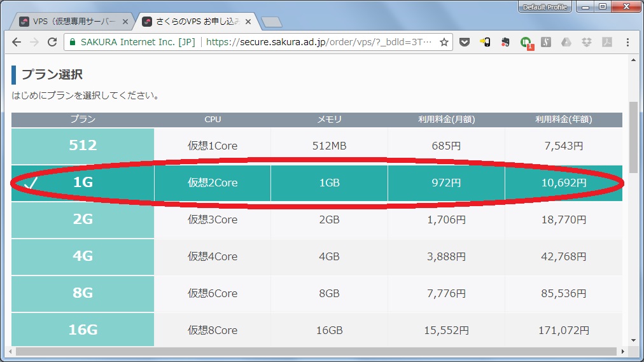Screen dimensions: 644x362
Task: Save page with the Pocket extension
Action: coord(465,42)
